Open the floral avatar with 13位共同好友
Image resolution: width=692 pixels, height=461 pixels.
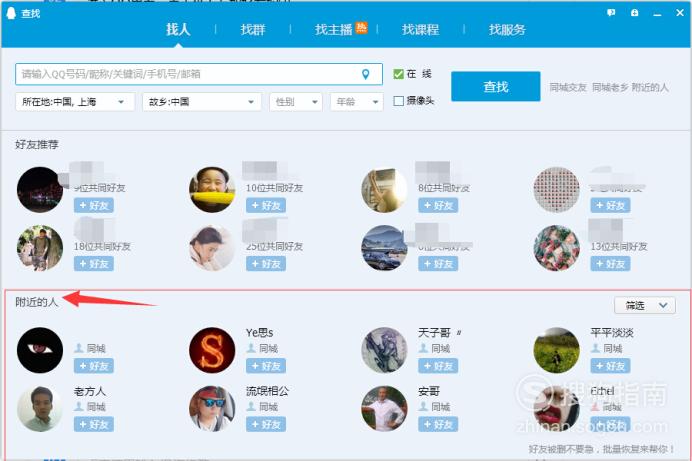[x=557, y=248]
